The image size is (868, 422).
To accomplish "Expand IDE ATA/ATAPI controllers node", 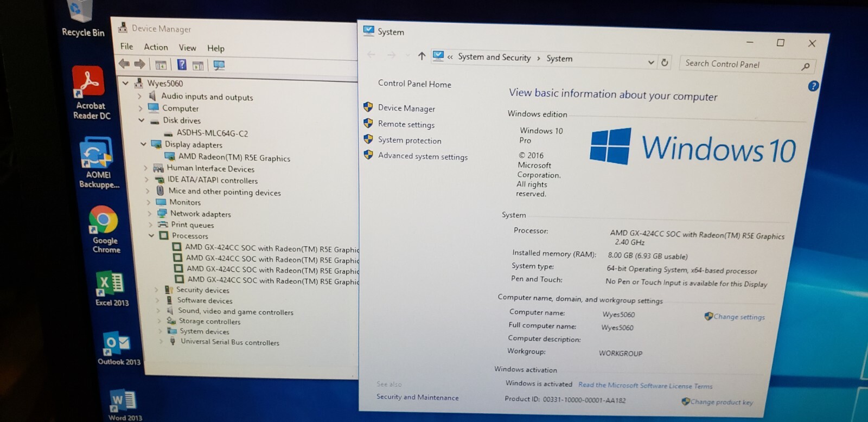I will click(x=147, y=180).
